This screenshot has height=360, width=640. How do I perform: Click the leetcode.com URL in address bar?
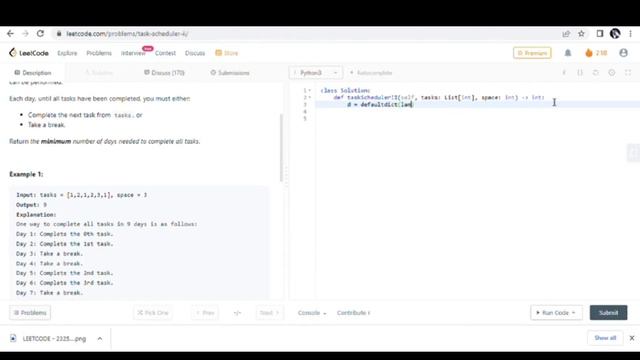pos(127,34)
